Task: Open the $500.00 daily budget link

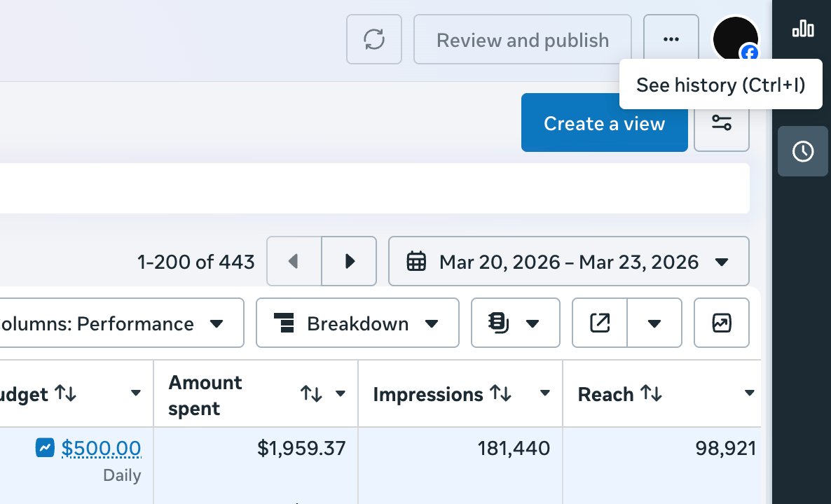Action: (x=102, y=447)
